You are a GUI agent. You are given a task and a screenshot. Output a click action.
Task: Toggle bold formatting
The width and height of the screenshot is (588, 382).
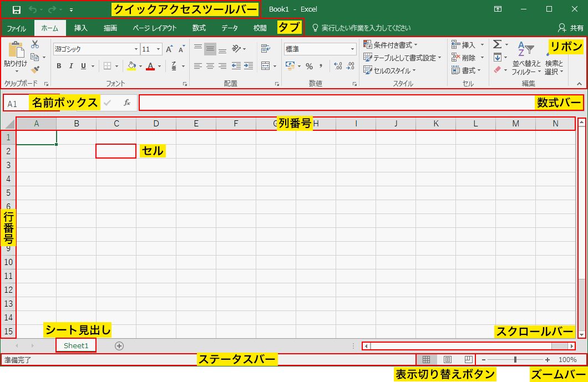(59, 66)
